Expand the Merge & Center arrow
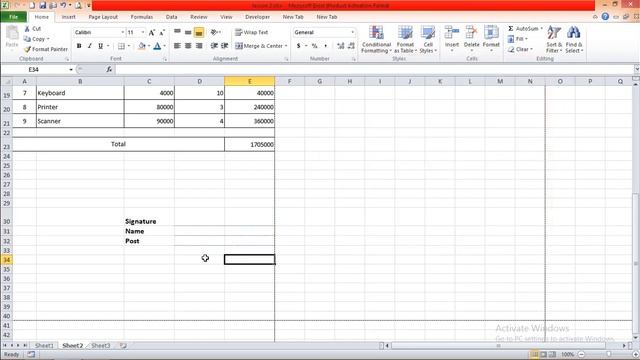 pyautogui.click(x=286, y=46)
